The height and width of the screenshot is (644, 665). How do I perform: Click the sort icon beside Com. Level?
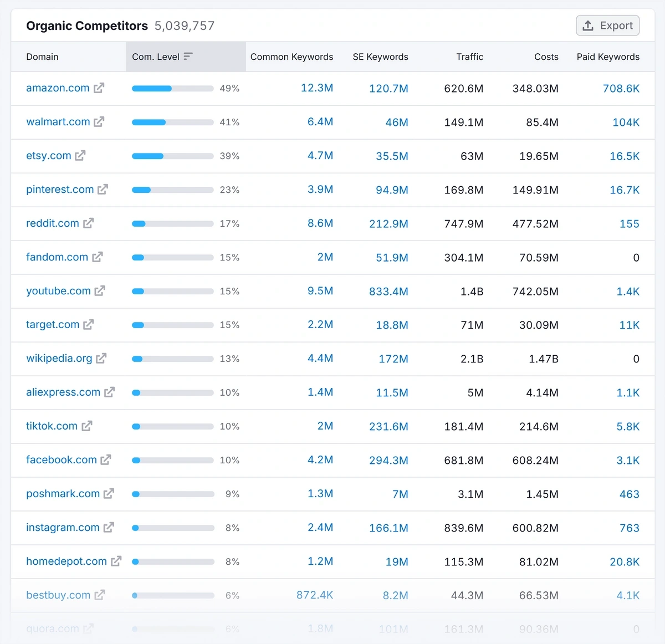pyautogui.click(x=188, y=57)
